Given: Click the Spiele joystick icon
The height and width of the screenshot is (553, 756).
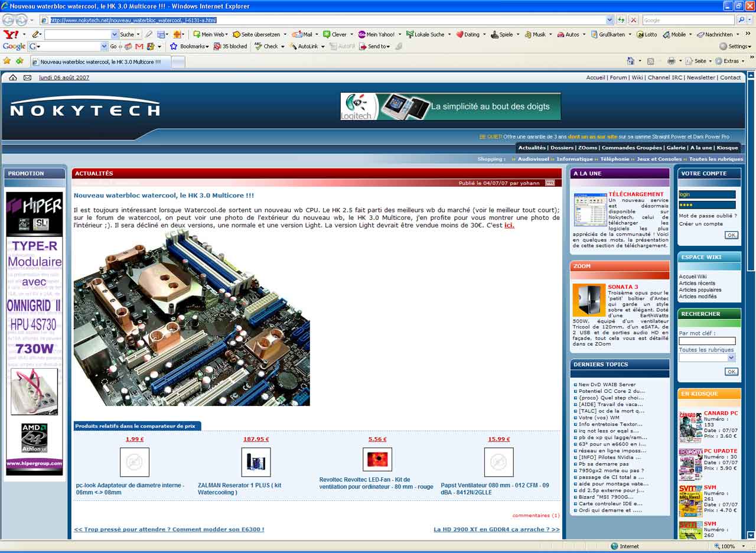Looking at the screenshot, I should pos(494,34).
